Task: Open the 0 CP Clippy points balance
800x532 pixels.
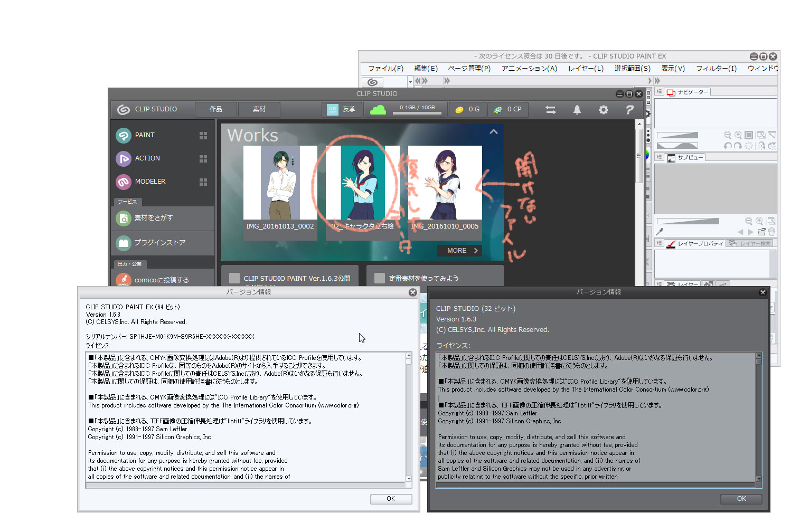Action: tap(507, 109)
